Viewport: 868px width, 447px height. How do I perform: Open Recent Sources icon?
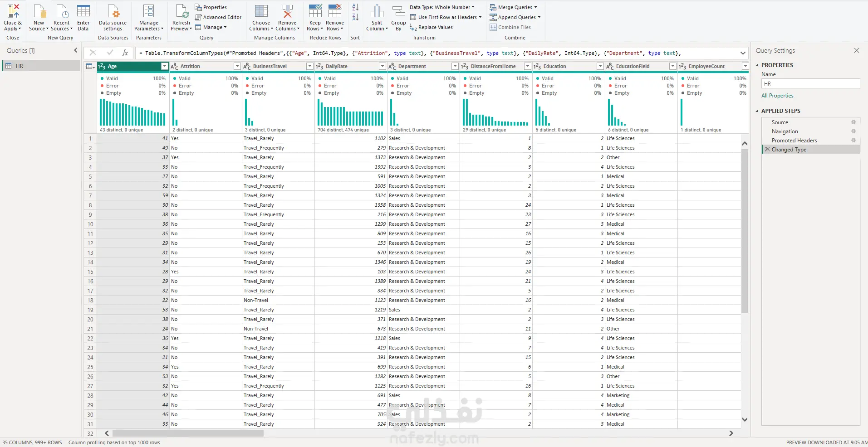click(x=62, y=11)
